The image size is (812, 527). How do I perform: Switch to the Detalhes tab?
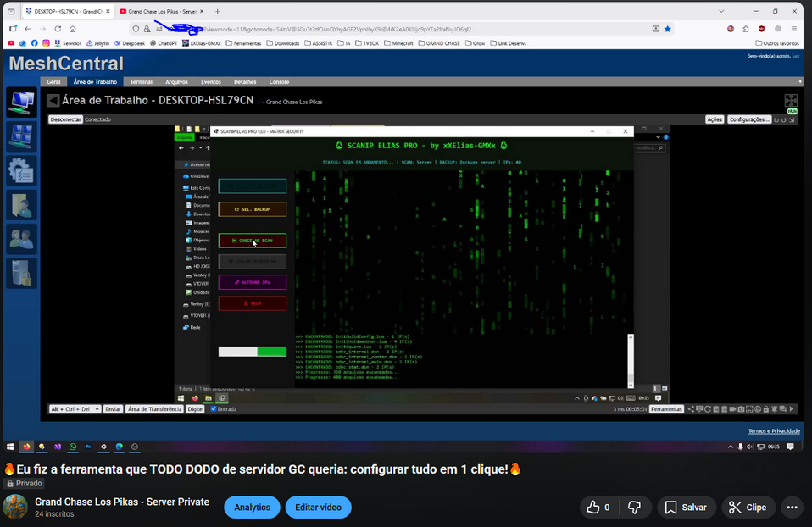click(x=245, y=82)
